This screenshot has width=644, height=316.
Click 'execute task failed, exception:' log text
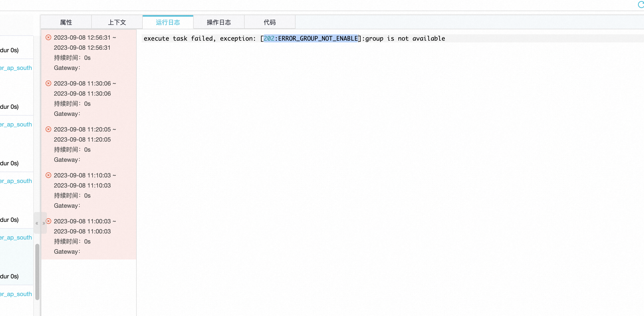(x=200, y=38)
